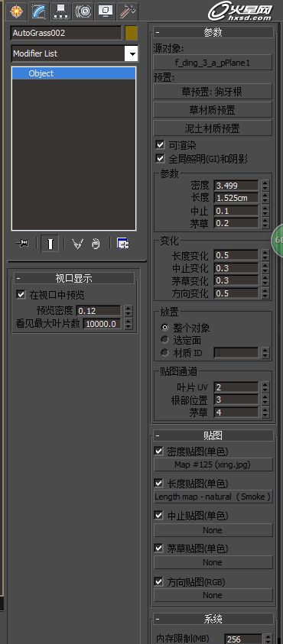Open the Display panel tab

point(106,11)
